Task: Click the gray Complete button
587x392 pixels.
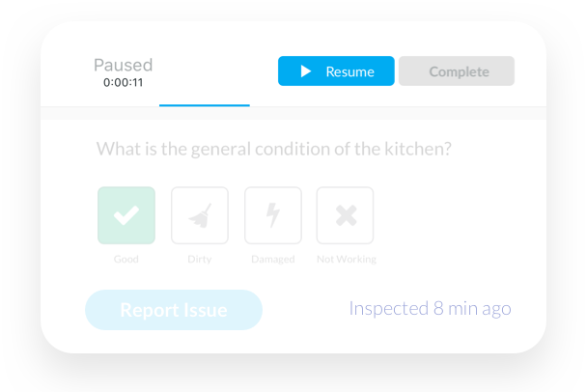Action: 457,71
